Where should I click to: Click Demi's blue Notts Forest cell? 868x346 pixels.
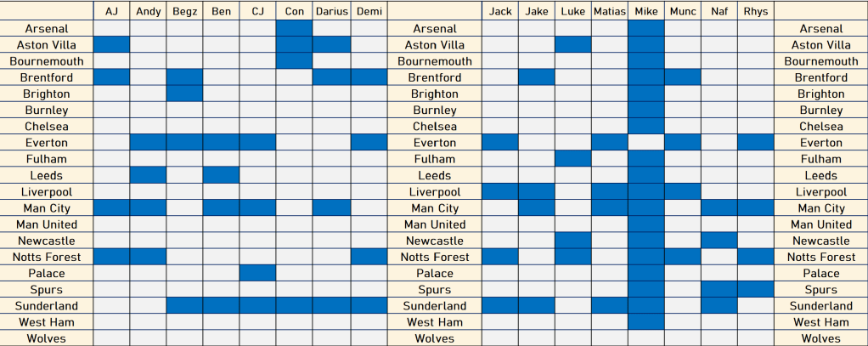coord(369,257)
